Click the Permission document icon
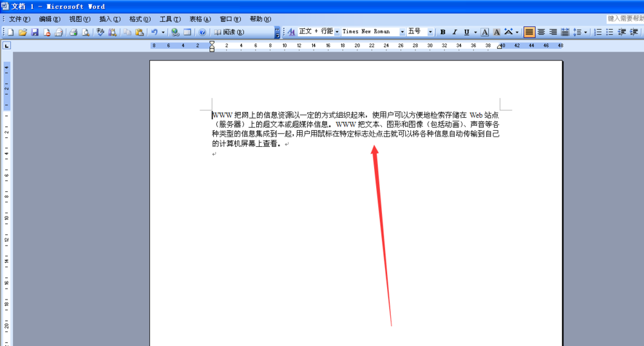644x346 pixels. 46,32
